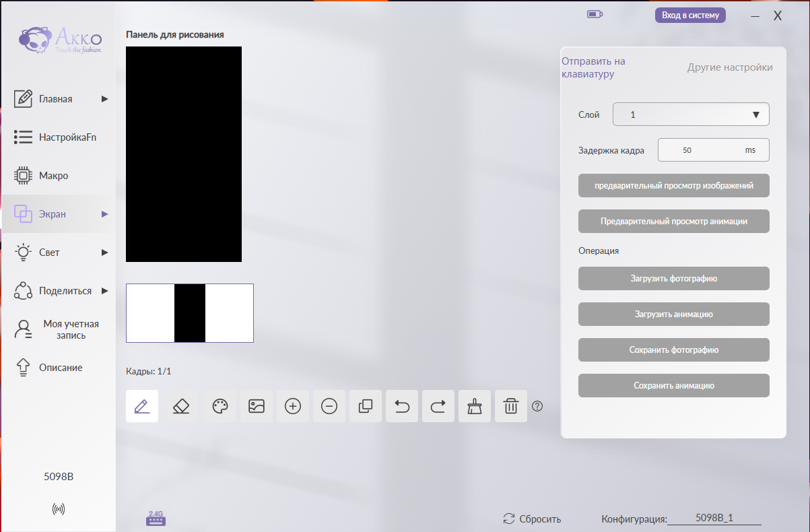Undo the last drawing action
The height and width of the screenshot is (532, 810).
click(x=402, y=406)
